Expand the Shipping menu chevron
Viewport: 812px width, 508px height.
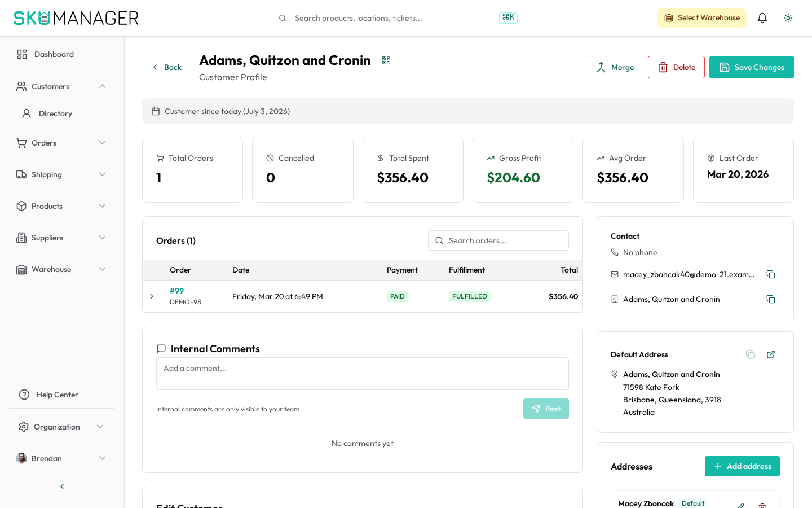(x=103, y=174)
